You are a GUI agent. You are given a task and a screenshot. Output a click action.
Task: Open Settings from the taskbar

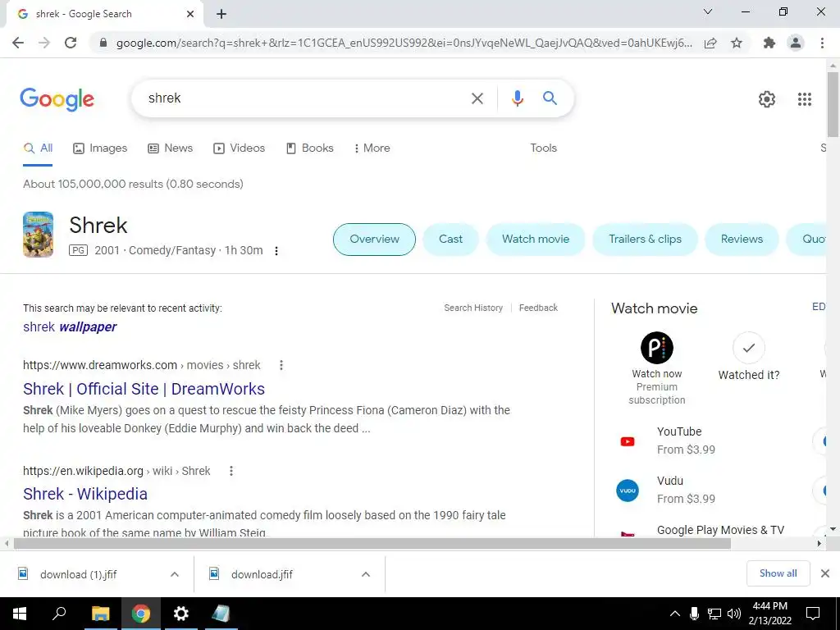click(x=181, y=614)
